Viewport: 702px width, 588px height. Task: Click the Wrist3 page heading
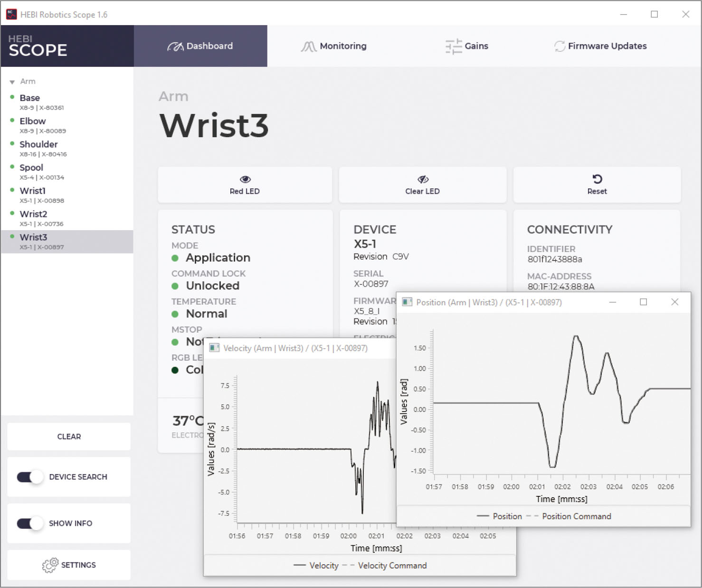pos(214,126)
